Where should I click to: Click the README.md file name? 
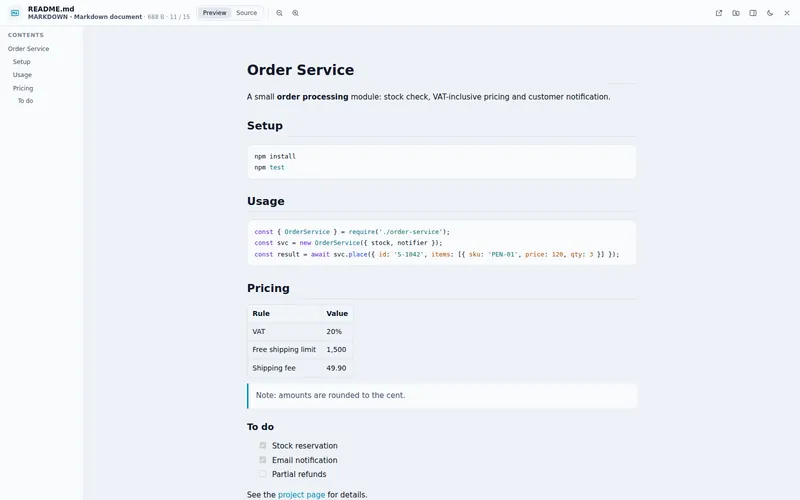(51, 9)
